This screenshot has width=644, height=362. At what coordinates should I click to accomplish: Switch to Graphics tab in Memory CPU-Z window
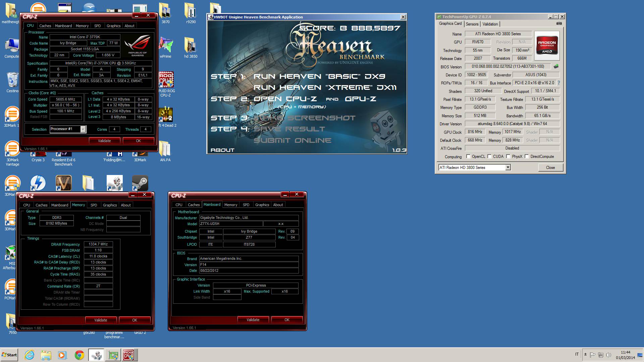(x=110, y=205)
